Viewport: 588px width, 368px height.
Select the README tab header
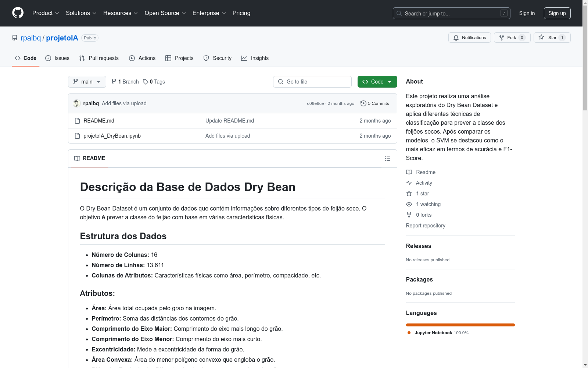click(90, 158)
